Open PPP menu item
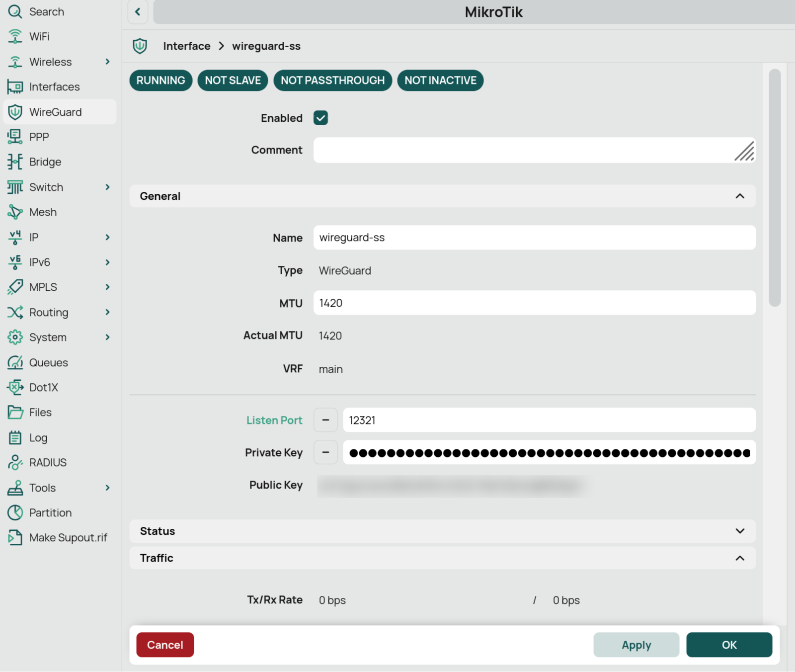 [x=39, y=137]
